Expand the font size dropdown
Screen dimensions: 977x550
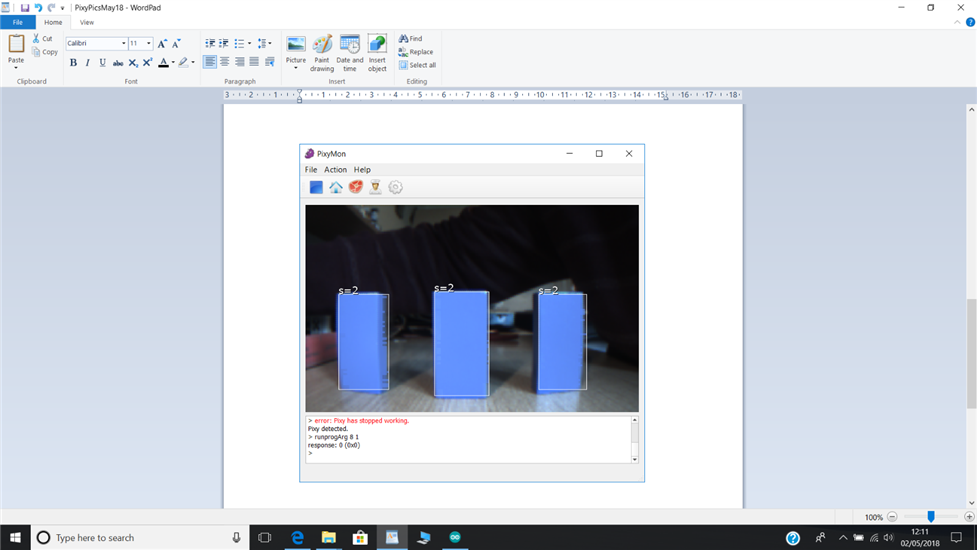pyautogui.click(x=149, y=44)
